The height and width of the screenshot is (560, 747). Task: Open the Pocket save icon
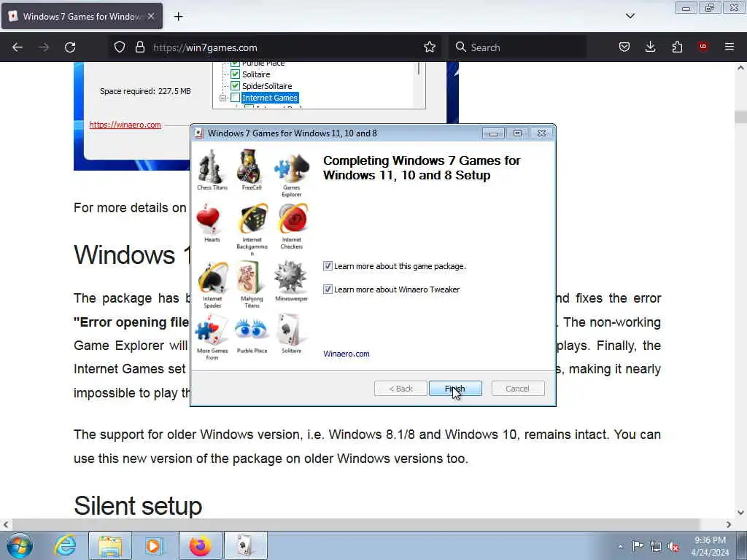pyautogui.click(x=624, y=47)
